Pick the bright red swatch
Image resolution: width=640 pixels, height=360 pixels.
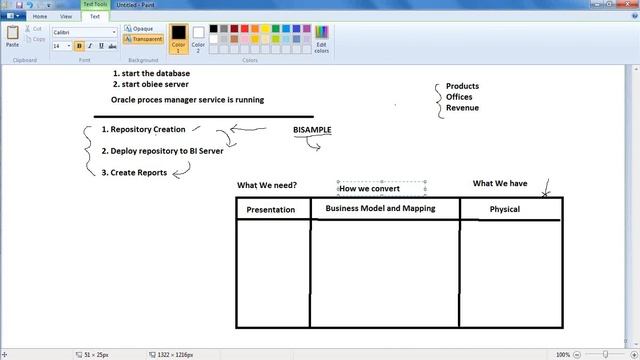point(244,29)
